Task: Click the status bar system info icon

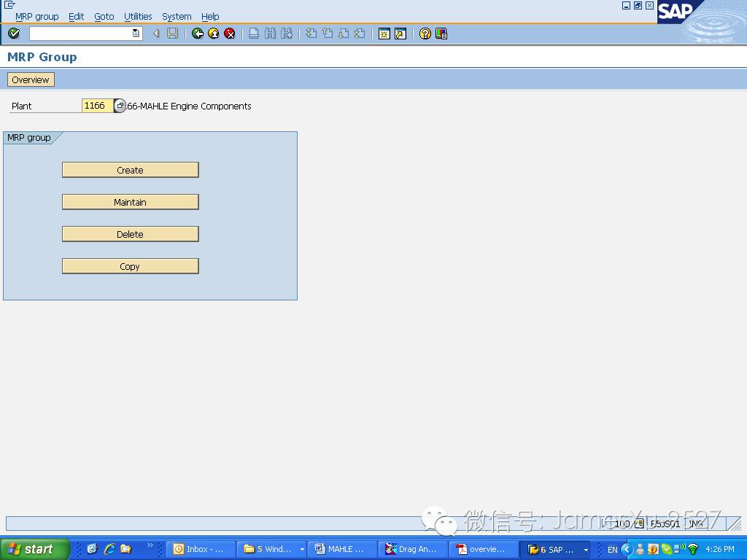Action: coord(639,524)
